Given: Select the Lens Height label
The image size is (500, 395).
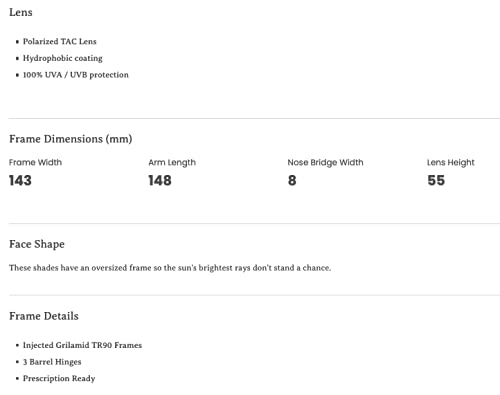Looking at the screenshot, I should pos(451,163).
